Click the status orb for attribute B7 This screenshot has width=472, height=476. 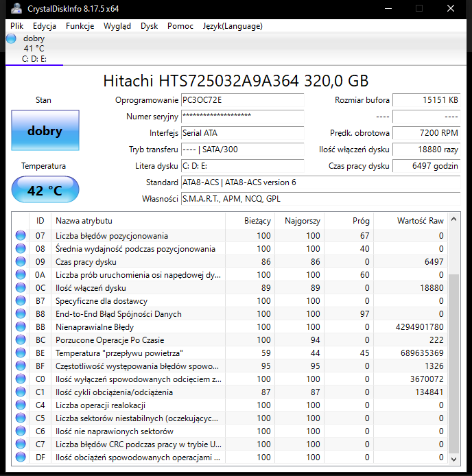pos(21,300)
